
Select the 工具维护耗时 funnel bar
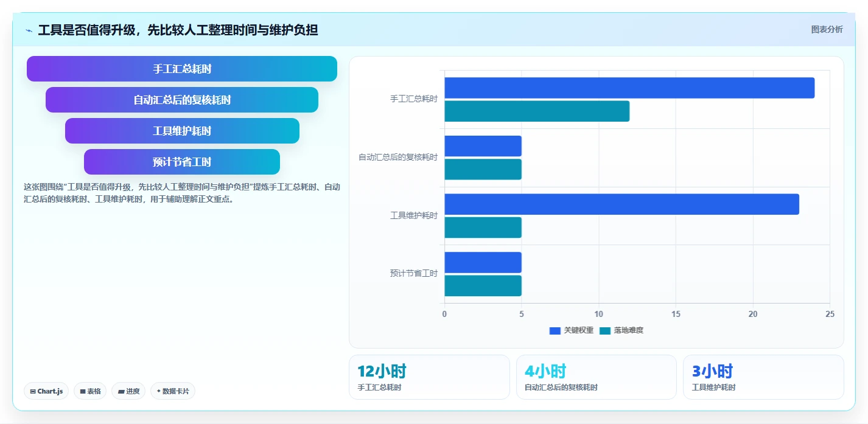[182, 131]
